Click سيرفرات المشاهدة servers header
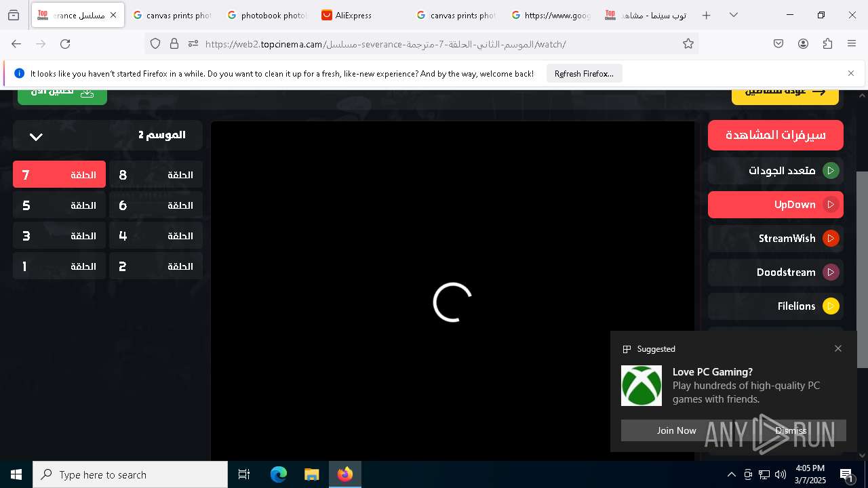 776,135
